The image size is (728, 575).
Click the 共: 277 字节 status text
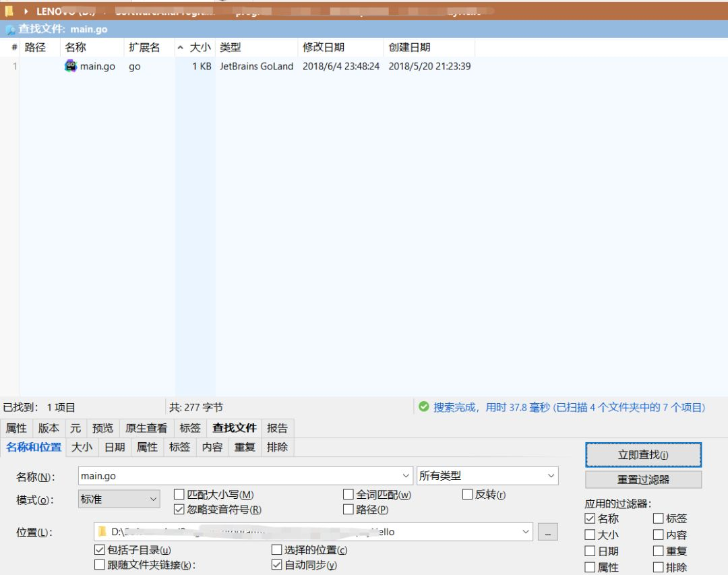pos(196,407)
